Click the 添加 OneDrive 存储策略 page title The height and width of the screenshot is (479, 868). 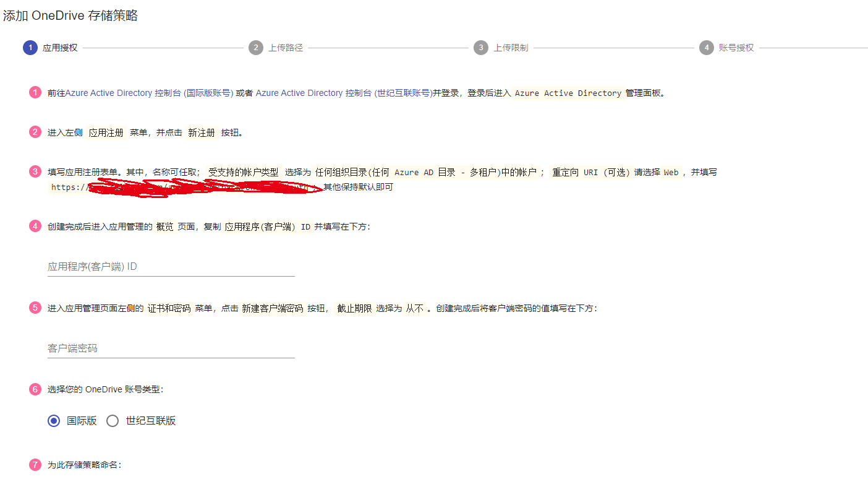(70, 16)
